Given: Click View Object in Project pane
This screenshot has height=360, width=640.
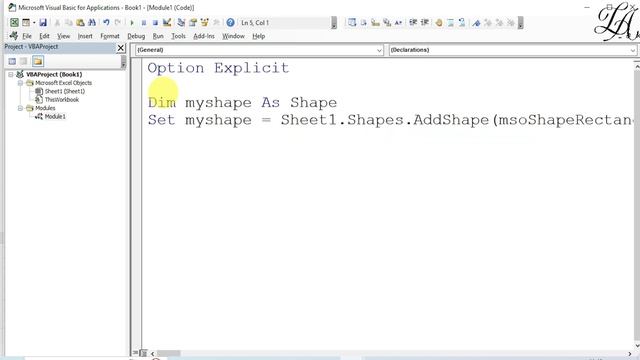Looking at the screenshot, I should (24, 61).
